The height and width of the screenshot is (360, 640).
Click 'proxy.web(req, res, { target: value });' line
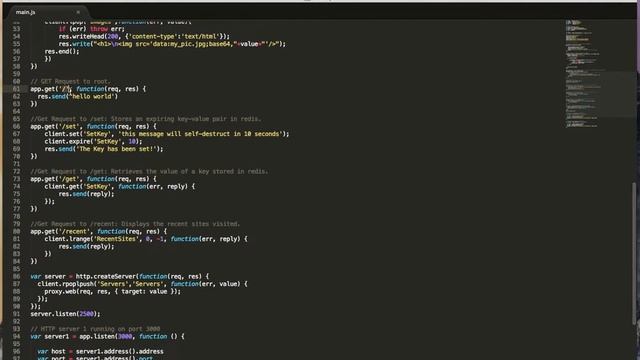[x=113, y=291]
